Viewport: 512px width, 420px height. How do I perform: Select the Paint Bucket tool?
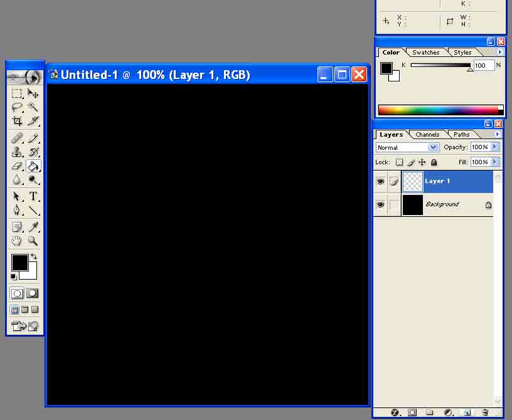click(x=33, y=166)
